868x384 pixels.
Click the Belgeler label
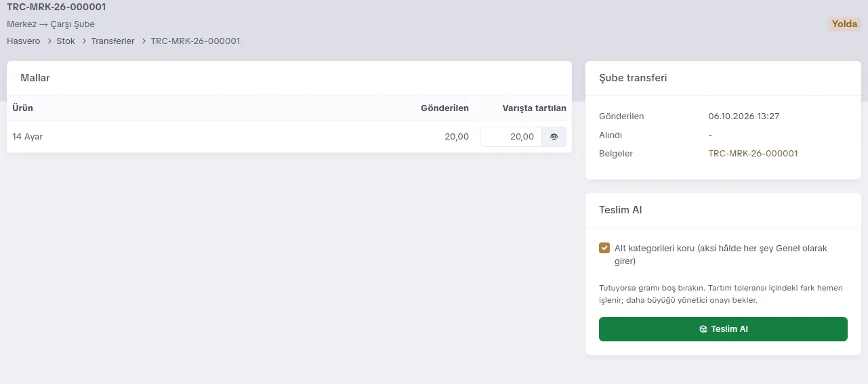click(616, 154)
